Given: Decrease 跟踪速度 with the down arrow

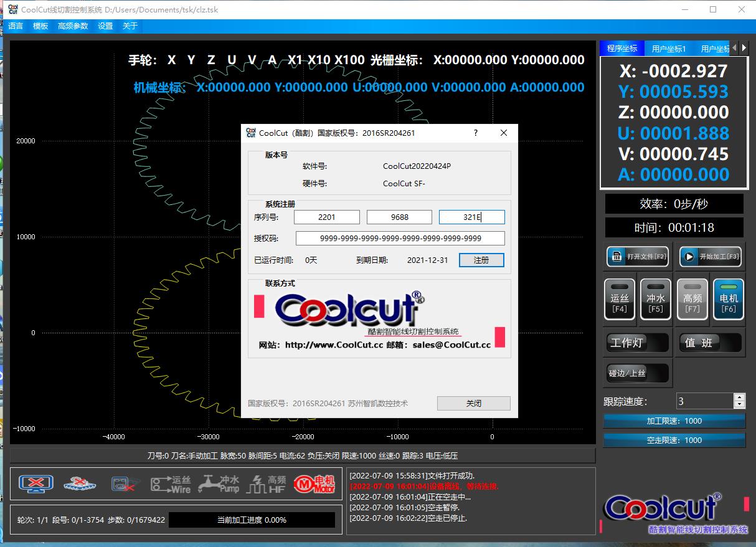Looking at the screenshot, I should coord(739,405).
